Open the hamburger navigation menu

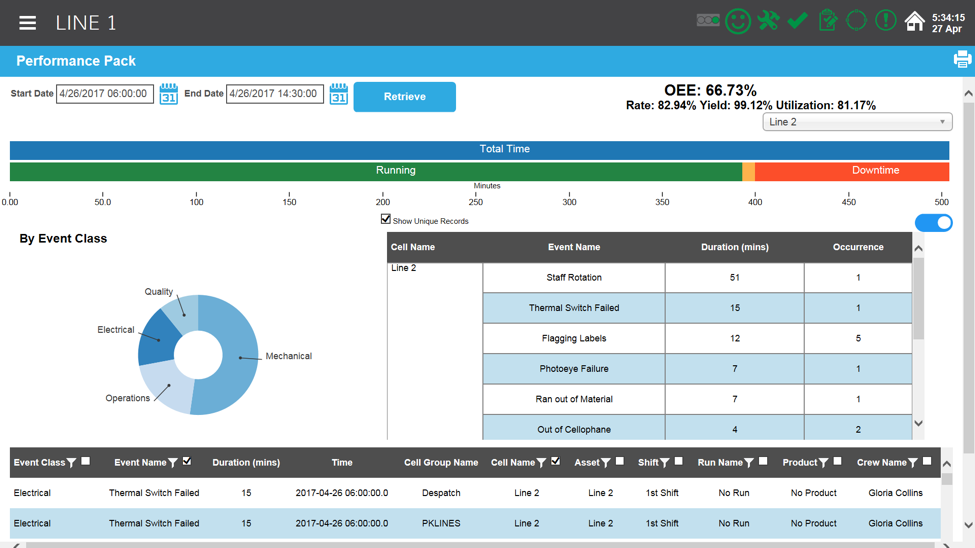point(27,23)
